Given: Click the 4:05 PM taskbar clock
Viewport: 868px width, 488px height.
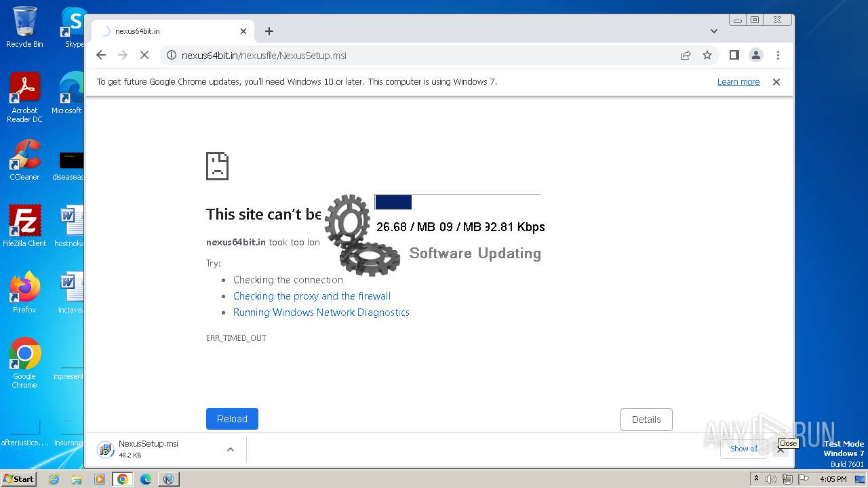Looking at the screenshot, I should (x=833, y=479).
